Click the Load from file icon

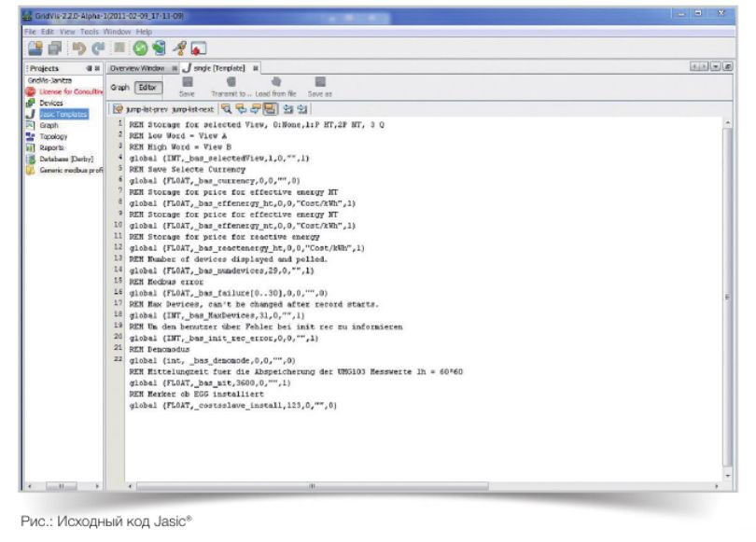[275, 83]
